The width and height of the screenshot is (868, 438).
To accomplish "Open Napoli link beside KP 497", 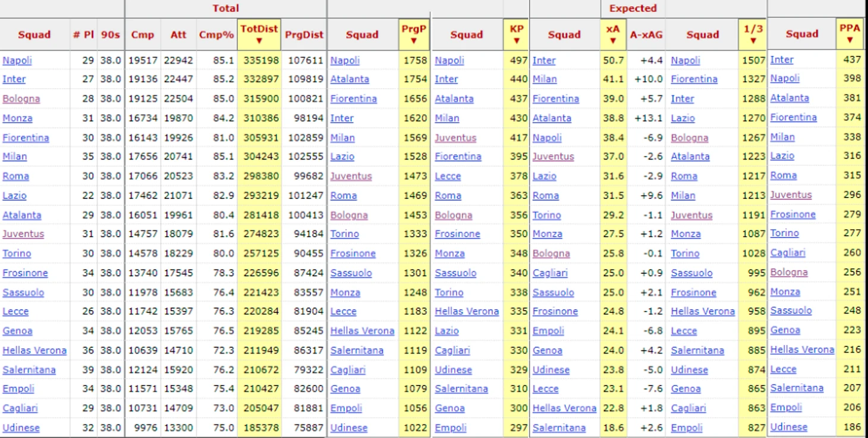I will click(x=449, y=60).
